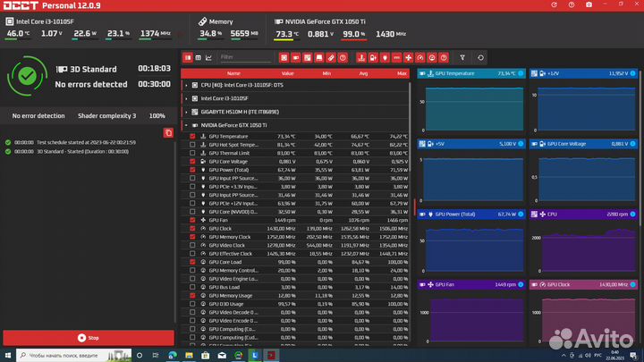The image size is (644, 362).
Task: Click the 100% usage limit setting
Action: pos(157,115)
